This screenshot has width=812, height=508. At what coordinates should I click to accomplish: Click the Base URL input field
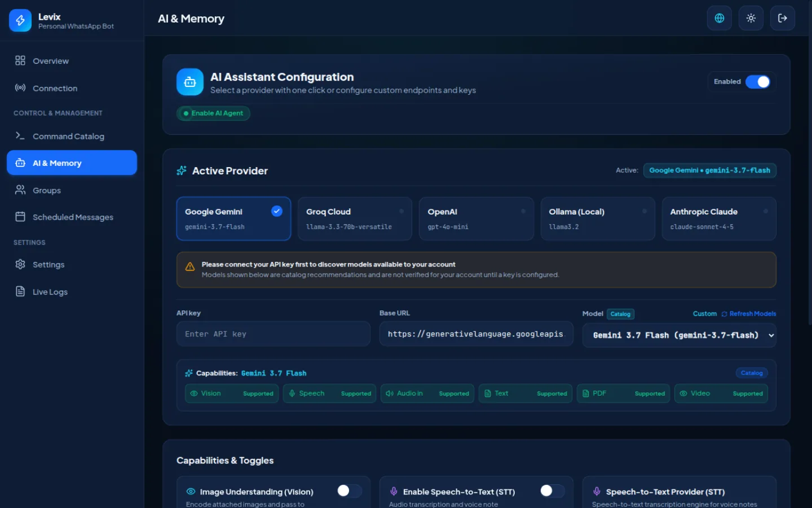click(476, 334)
